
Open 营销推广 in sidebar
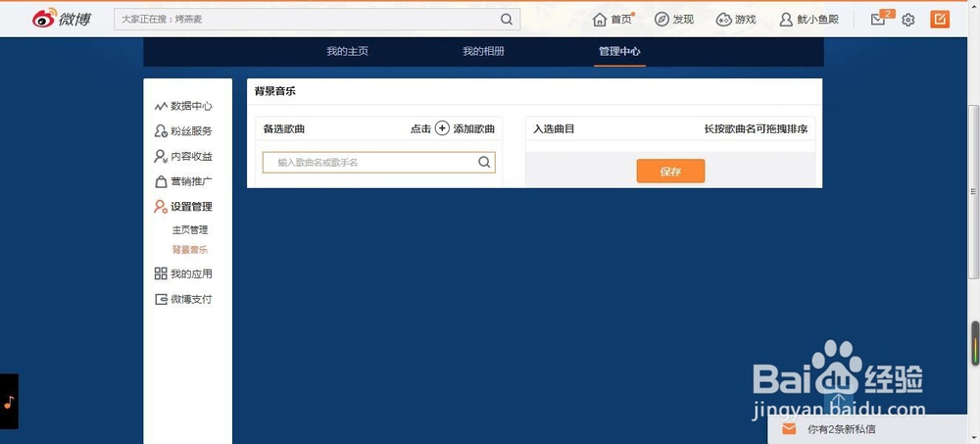coord(184,182)
